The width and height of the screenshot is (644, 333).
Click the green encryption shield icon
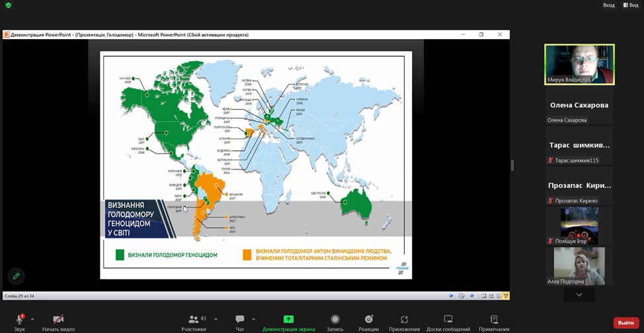tap(8, 5)
